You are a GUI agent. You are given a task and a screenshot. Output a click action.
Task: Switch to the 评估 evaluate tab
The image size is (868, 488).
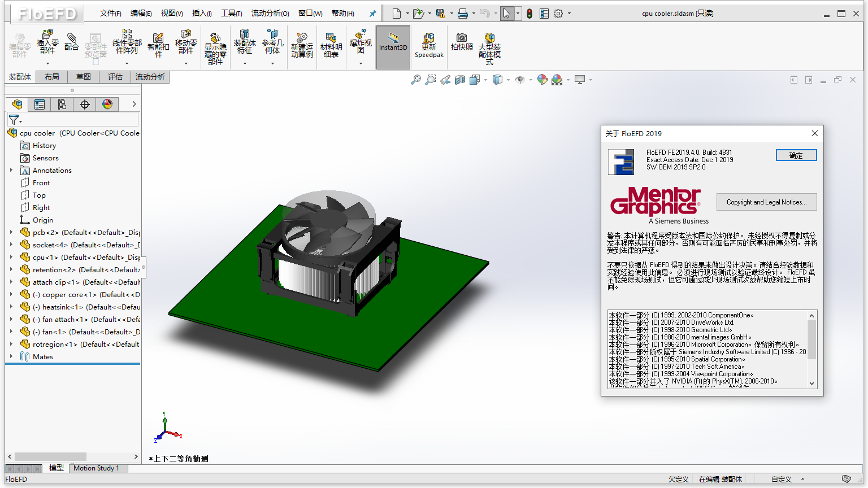(x=115, y=77)
